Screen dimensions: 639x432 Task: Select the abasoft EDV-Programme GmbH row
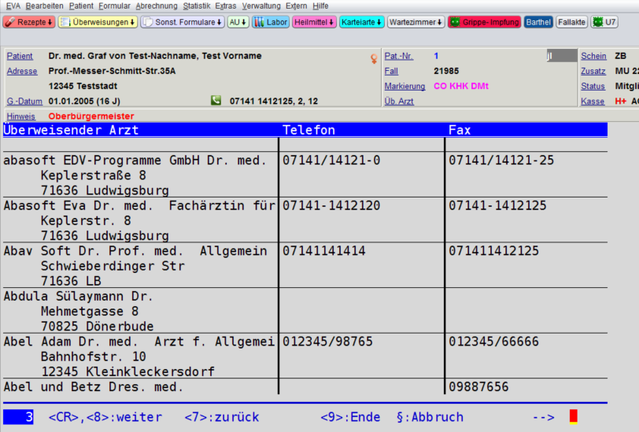tap(305, 175)
